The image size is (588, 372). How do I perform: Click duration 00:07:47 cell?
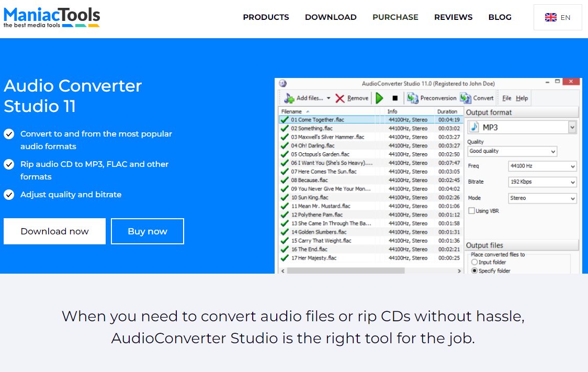click(449, 163)
